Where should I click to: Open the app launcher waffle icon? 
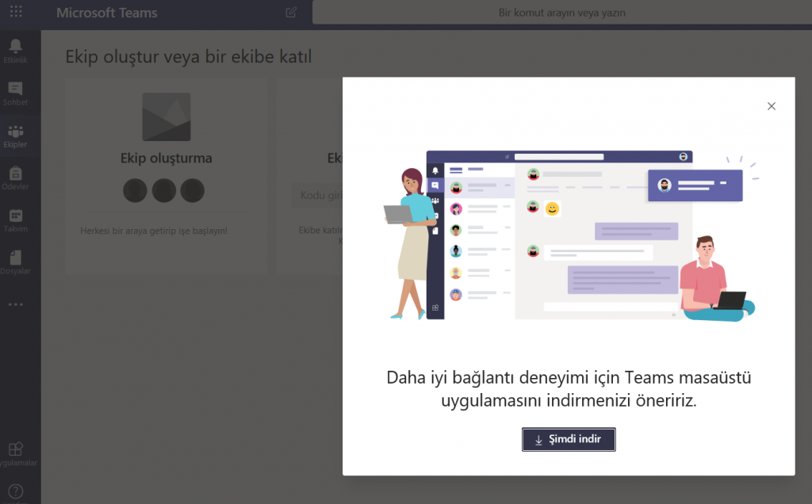[16, 12]
